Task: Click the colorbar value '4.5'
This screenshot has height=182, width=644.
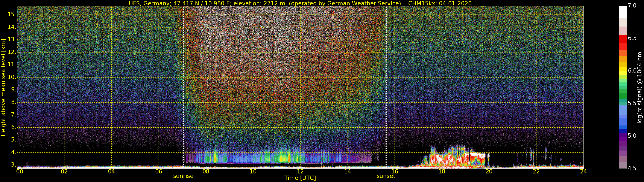Action: click(x=632, y=168)
